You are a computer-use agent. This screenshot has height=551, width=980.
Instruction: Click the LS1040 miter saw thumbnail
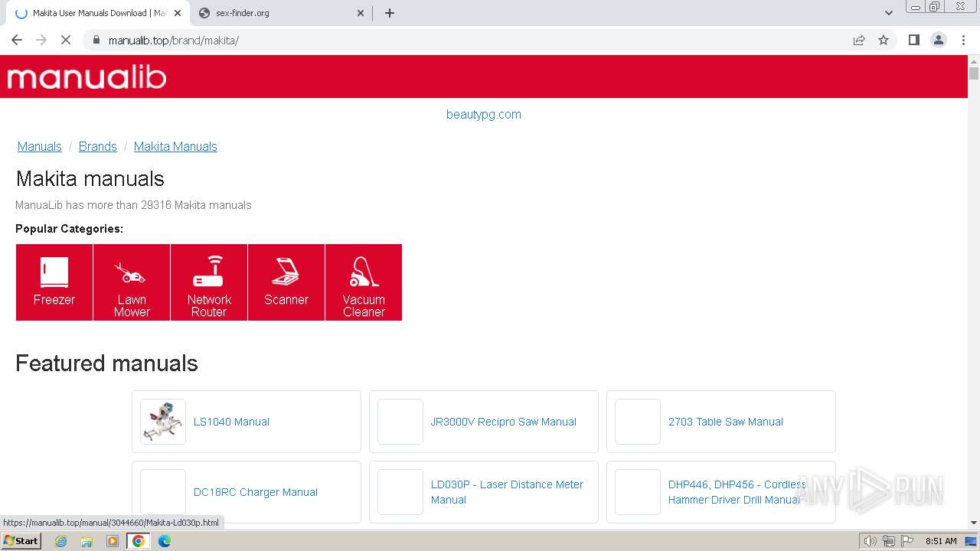click(x=163, y=422)
